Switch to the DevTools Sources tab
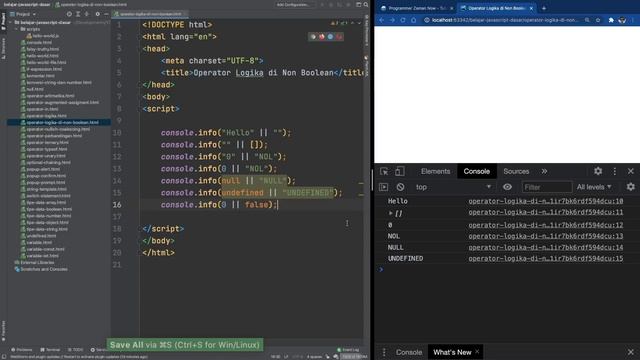The width and height of the screenshot is (640, 360). click(516, 171)
